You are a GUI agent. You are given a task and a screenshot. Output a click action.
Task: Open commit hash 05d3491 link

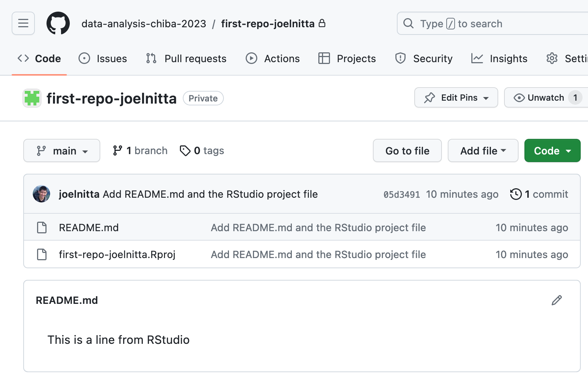point(402,194)
